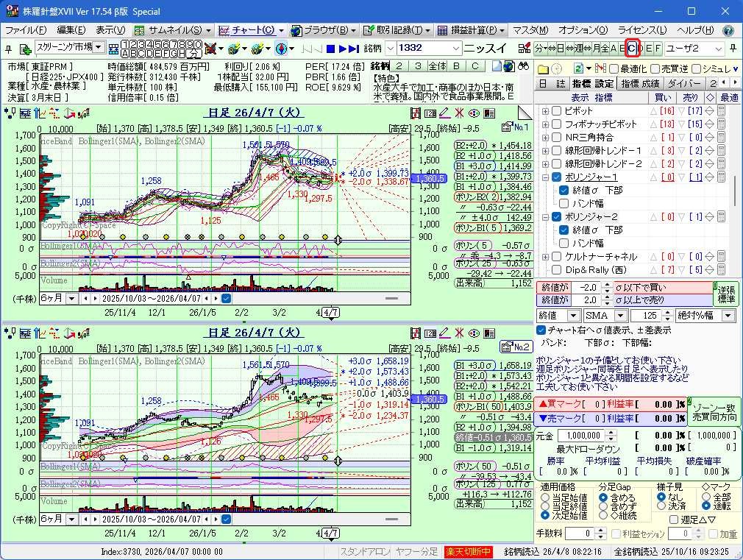Viewport: 743px width, 560px height.
Task: Click the binoculars search icon
Action: pyautogui.click(x=525, y=66)
